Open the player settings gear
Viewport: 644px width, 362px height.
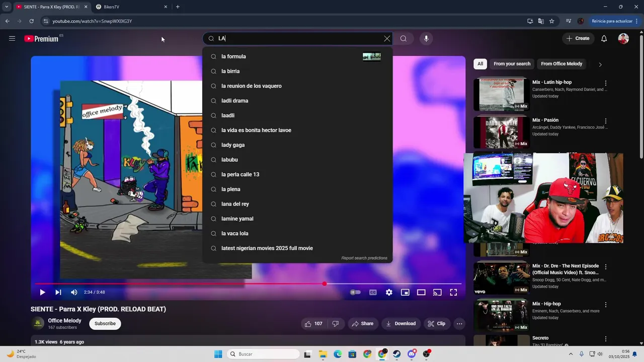click(x=389, y=292)
